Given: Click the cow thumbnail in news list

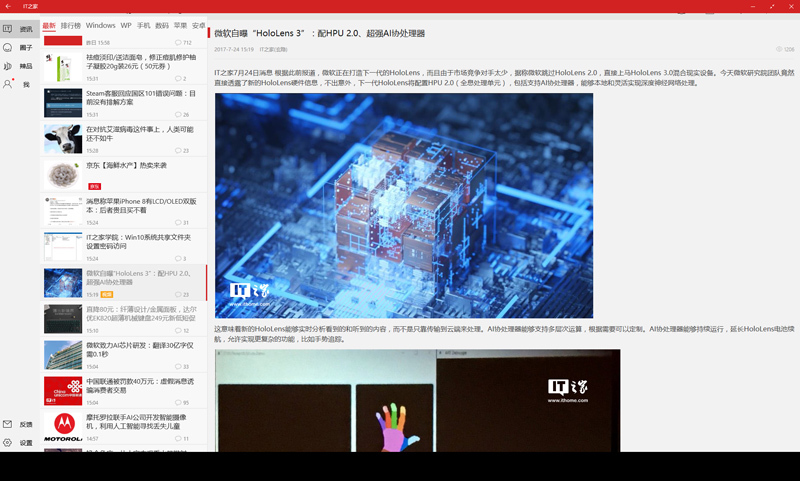Looking at the screenshot, I should [x=63, y=139].
